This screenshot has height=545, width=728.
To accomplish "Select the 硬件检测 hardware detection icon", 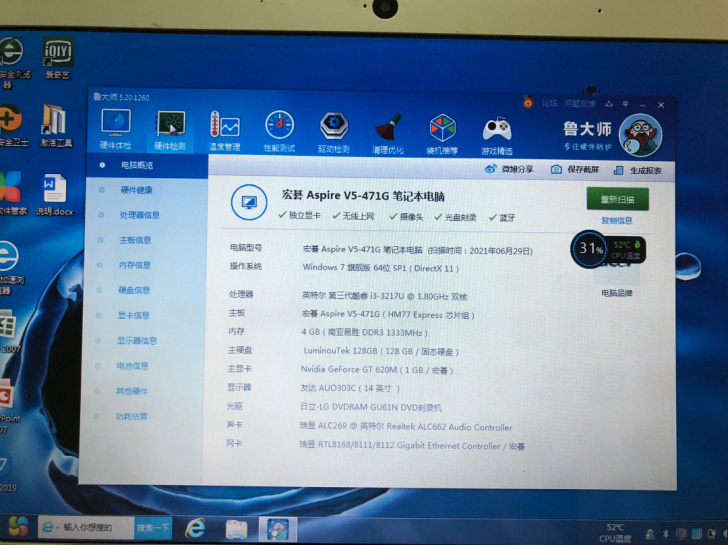I will click(x=170, y=130).
